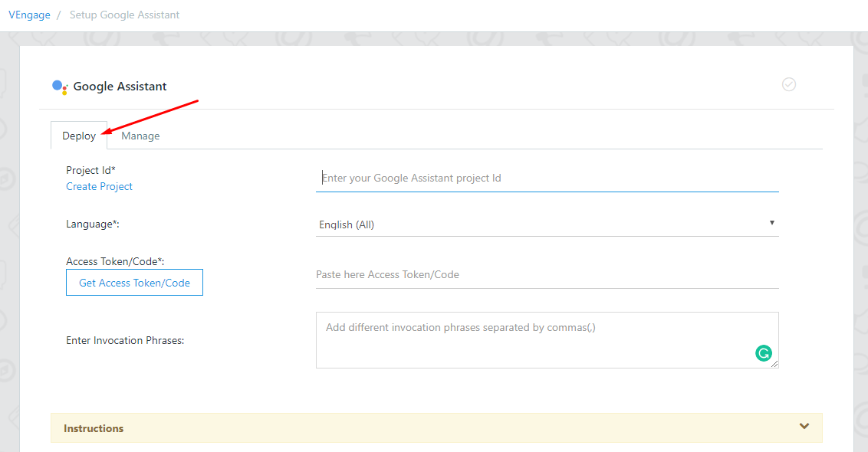Viewport: 868px width, 452px height.
Task: Focus the Google Assistant project Id field
Action: pos(547,179)
